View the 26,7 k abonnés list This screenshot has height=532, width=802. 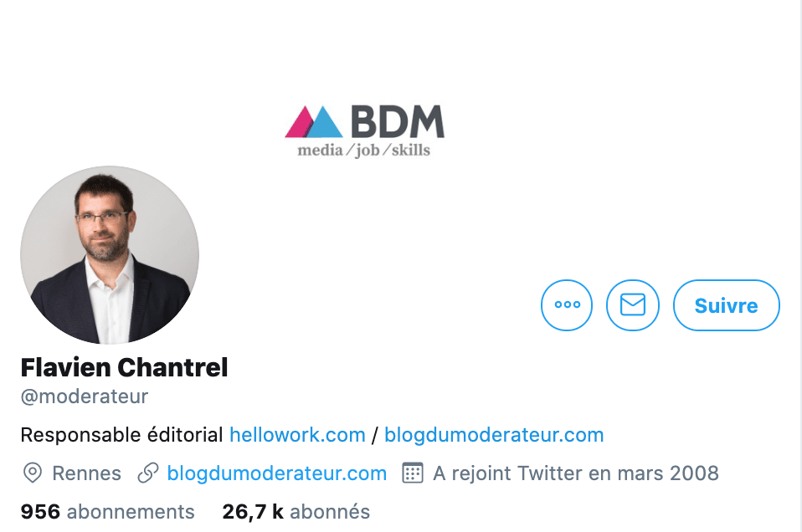point(296,512)
